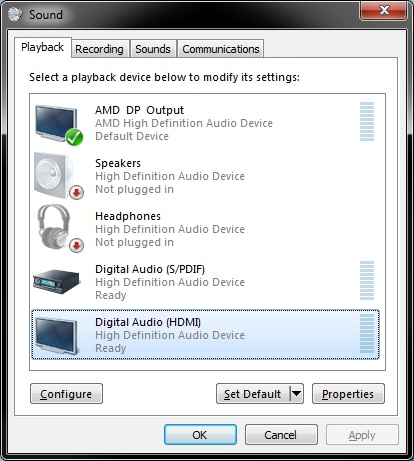The image size is (414, 461).
Task: Open the Sounds tab
Action: click(153, 49)
